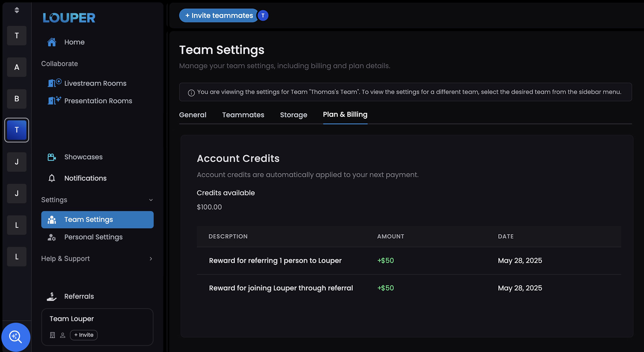This screenshot has width=644, height=352.
Task: Click the person icon on Team Louper card
Action: [x=63, y=335]
